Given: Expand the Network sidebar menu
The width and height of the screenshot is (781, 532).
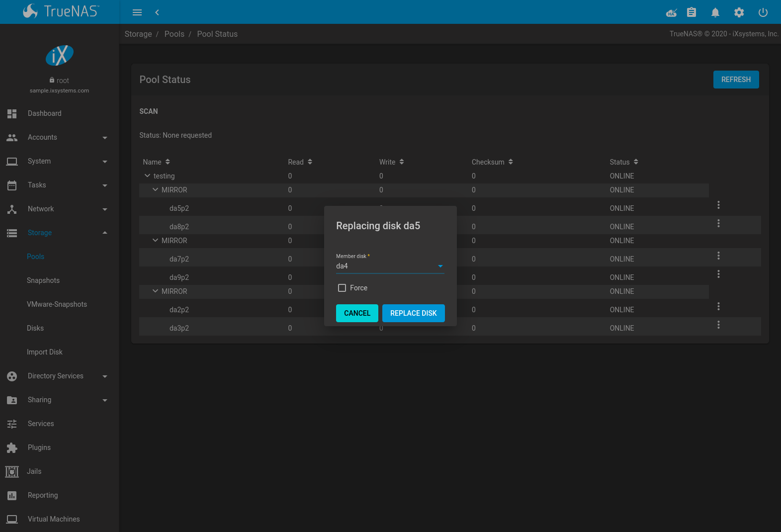Looking at the screenshot, I should pyautogui.click(x=60, y=209).
